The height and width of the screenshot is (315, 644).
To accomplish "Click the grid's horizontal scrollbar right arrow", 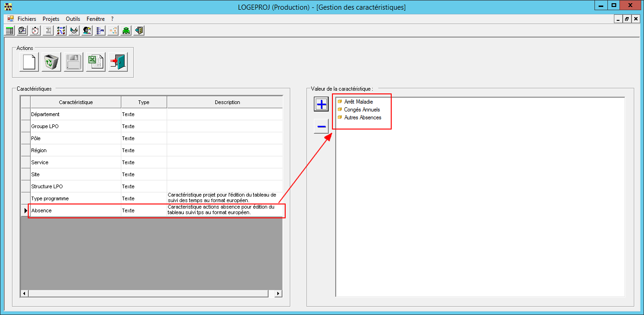I will click(x=278, y=293).
